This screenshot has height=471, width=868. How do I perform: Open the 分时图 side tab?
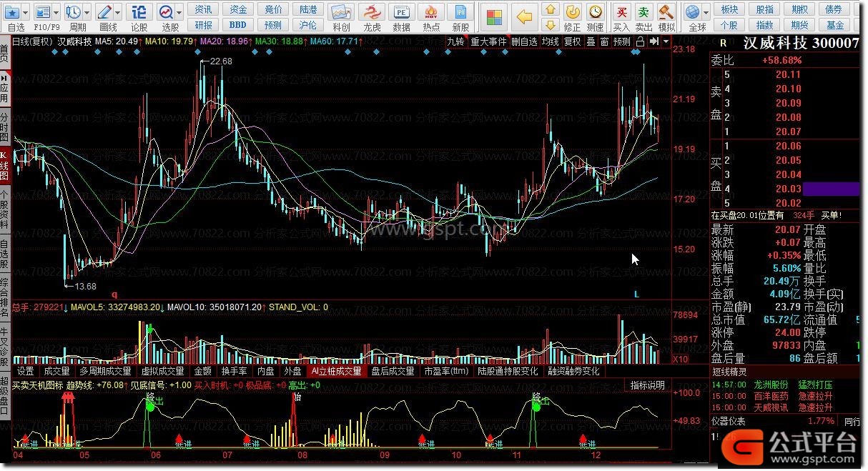tap(5, 125)
